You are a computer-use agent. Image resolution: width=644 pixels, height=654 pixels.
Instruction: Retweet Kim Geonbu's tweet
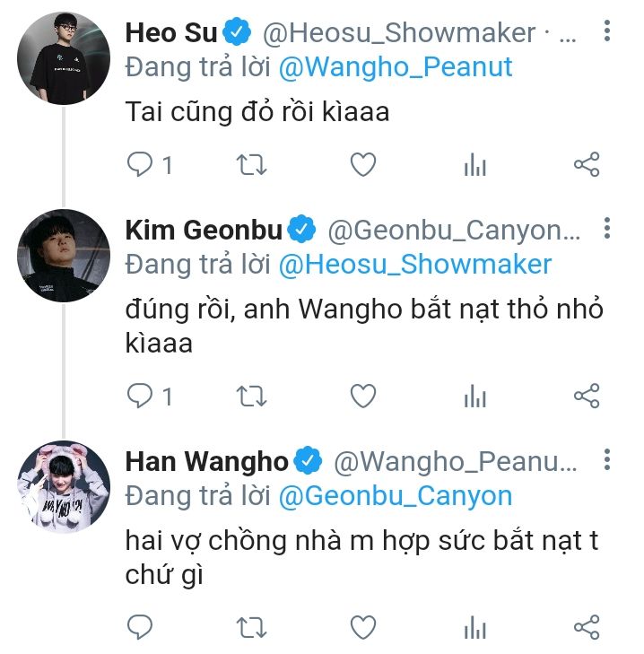(x=251, y=396)
